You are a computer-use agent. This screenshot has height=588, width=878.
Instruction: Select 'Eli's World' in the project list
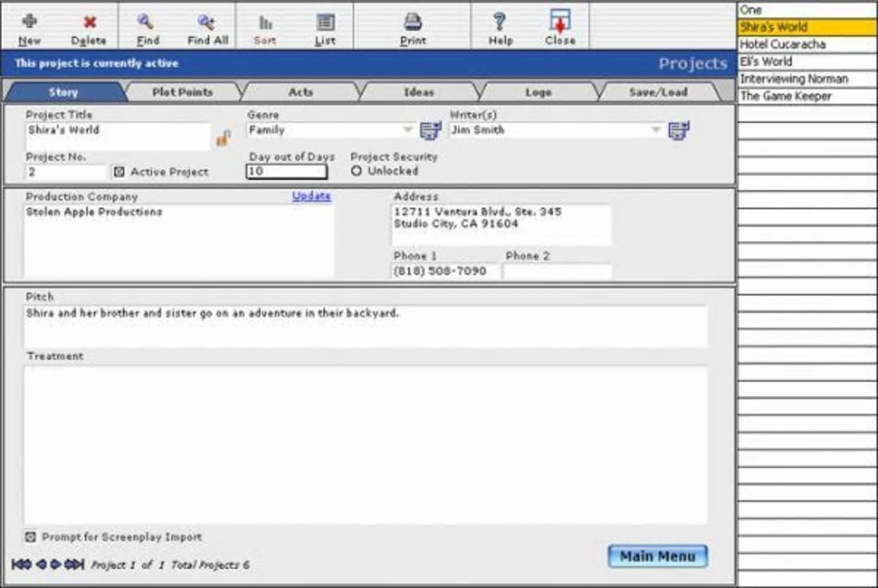807,62
